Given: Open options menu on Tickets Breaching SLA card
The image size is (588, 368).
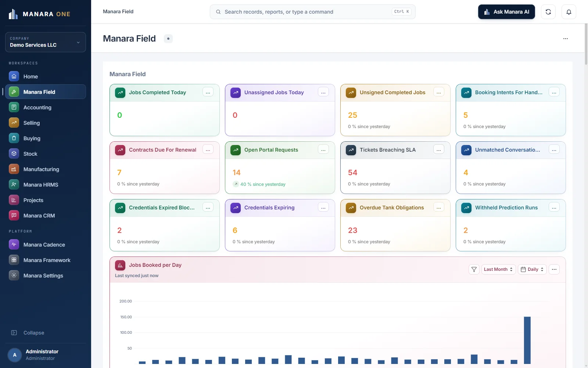Looking at the screenshot, I should 439,150.
